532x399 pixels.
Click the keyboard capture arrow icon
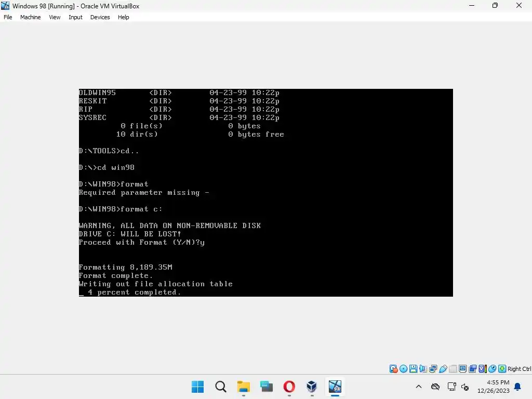pyautogui.click(x=502, y=369)
